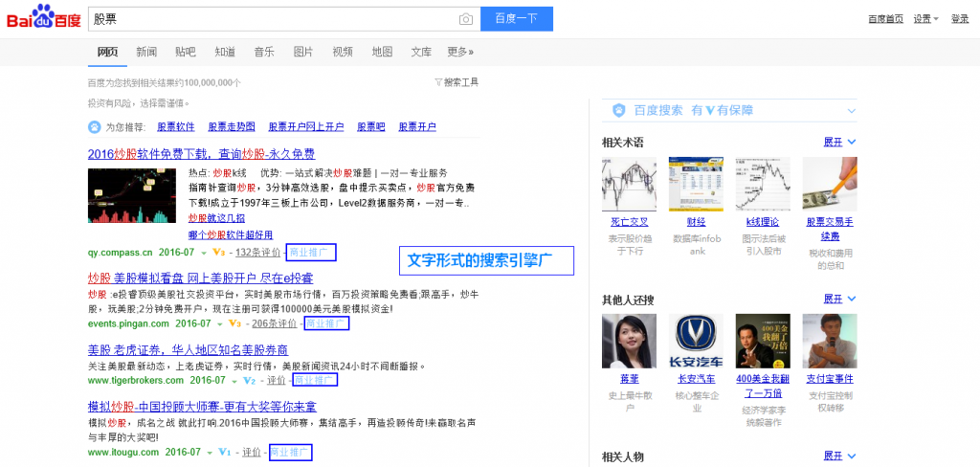980x467 pixels.
Task: Switch to the 知道 tab
Action: (225, 52)
